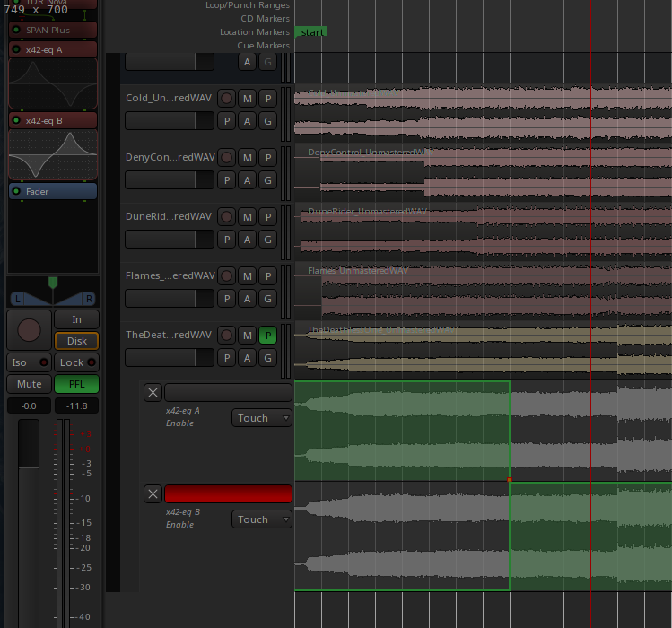Bypass the x42-eq A plugin via its LED
This screenshot has width=672, height=628.
click(x=16, y=49)
